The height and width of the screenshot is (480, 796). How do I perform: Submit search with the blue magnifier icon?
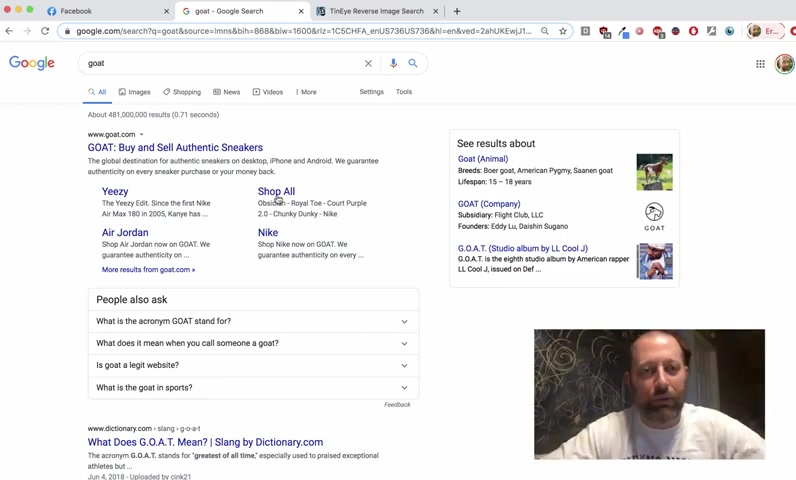[x=413, y=63]
